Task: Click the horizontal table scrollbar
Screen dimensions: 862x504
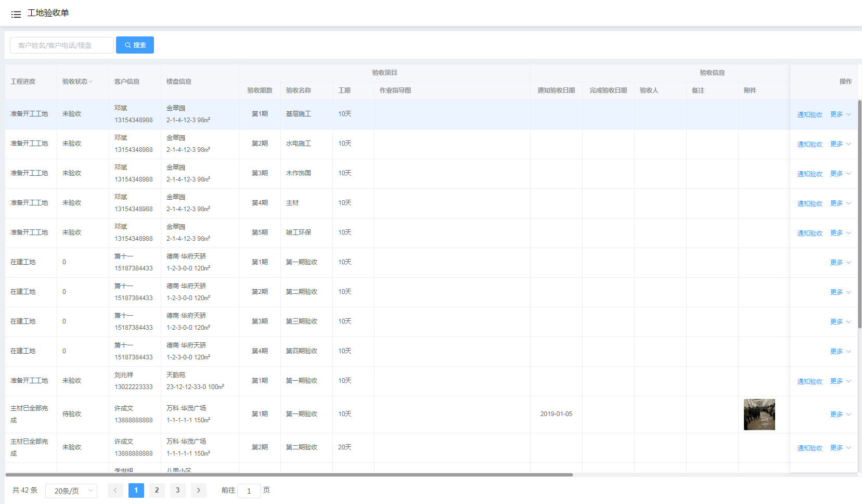Action: click(x=289, y=474)
